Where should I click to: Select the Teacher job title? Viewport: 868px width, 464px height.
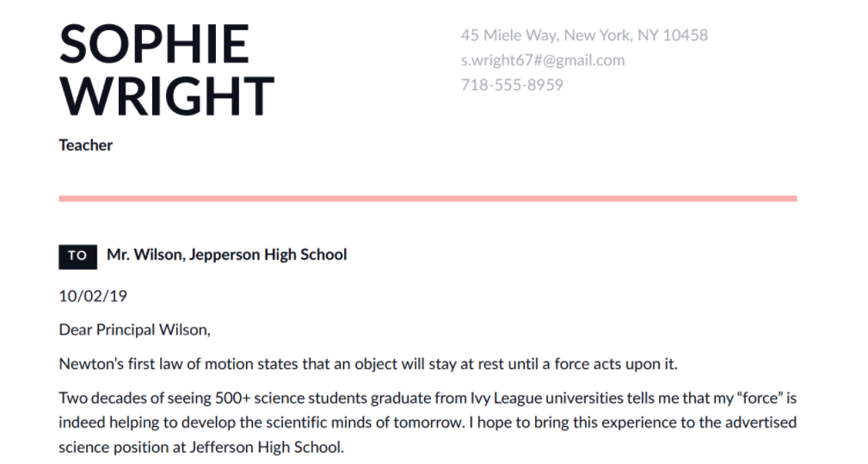85,145
